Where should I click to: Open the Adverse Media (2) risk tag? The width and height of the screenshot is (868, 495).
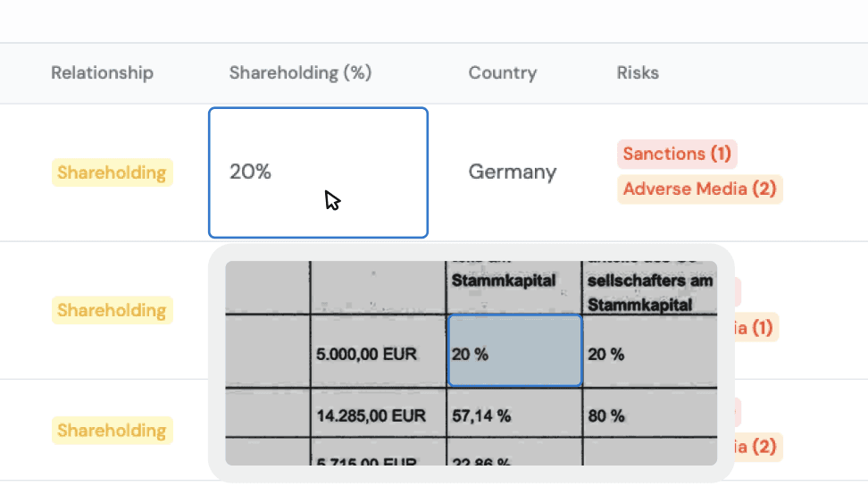pyautogui.click(x=700, y=189)
